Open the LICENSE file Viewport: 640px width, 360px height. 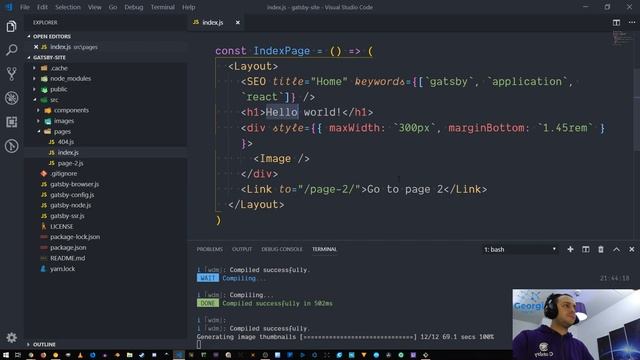coord(62,227)
